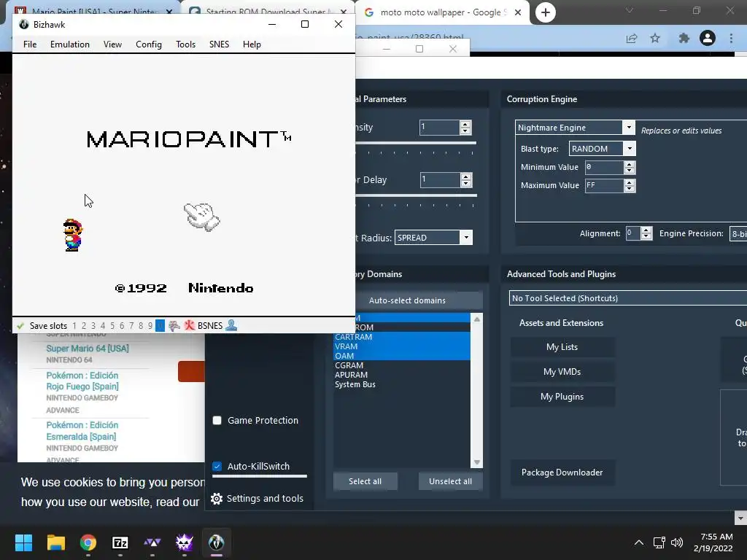Click the memory domains list scroll-down arrow
Viewport: 747px width, 560px height.
pyautogui.click(x=477, y=462)
